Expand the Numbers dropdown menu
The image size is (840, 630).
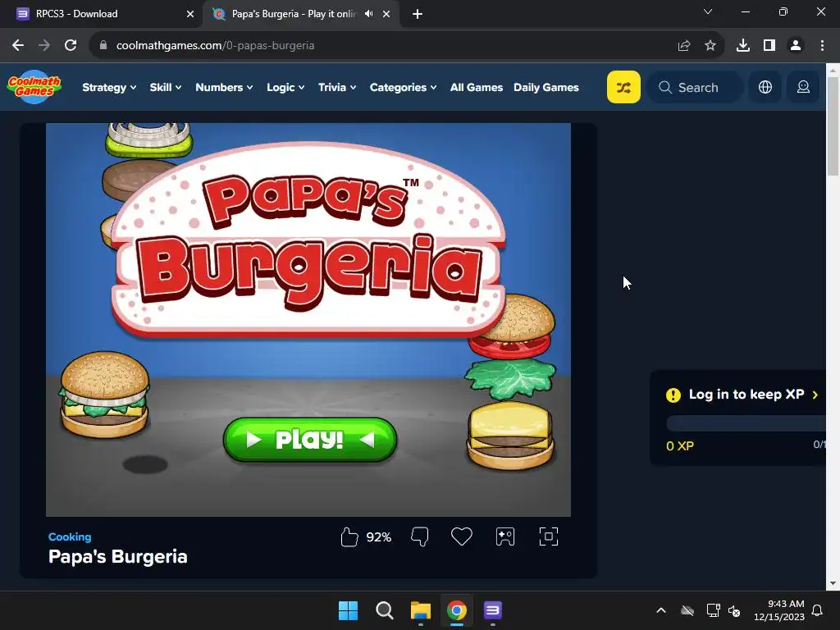[224, 87]
